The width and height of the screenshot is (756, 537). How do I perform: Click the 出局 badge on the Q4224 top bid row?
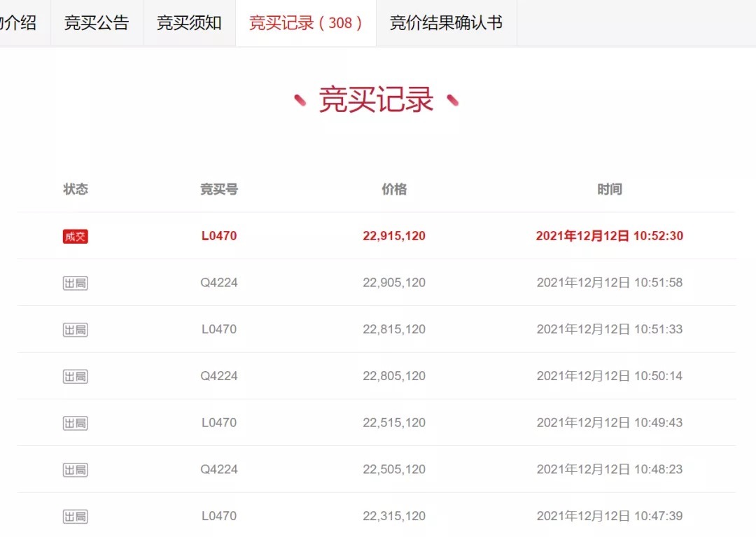[75, 282]
